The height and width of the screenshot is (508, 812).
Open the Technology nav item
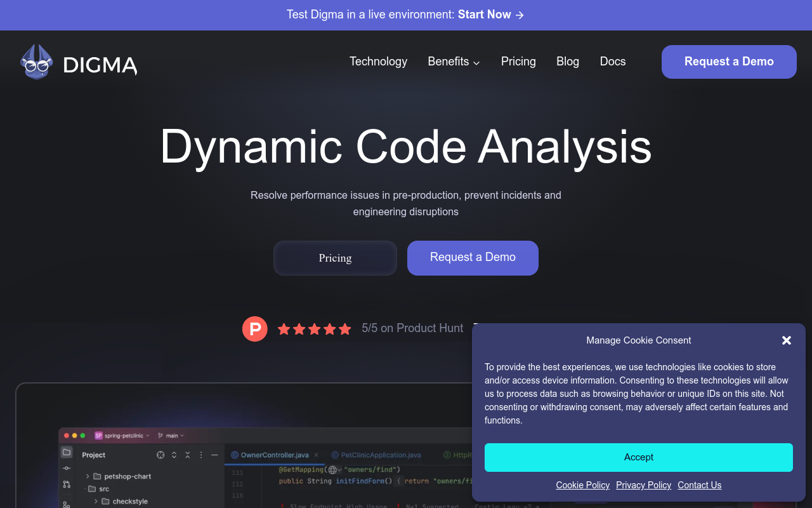378,62
